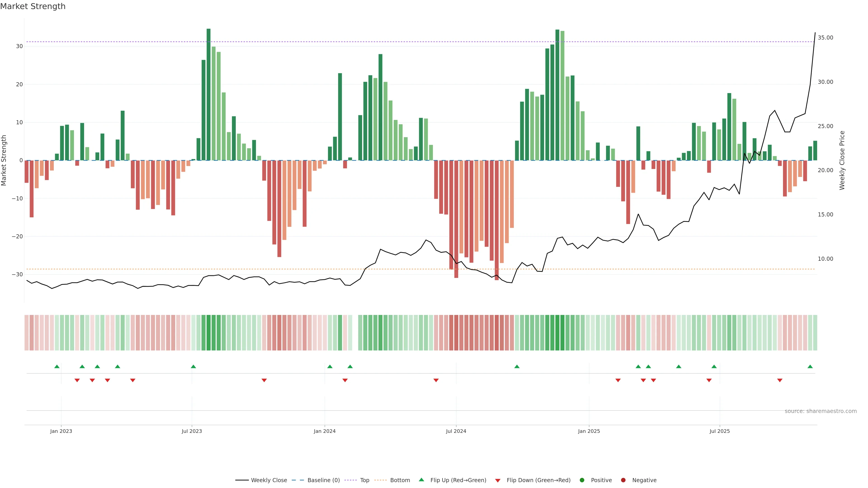Click the green Positive circle legend icon
Viewport: 868px width, 488px height.
[x=582, y=480]
